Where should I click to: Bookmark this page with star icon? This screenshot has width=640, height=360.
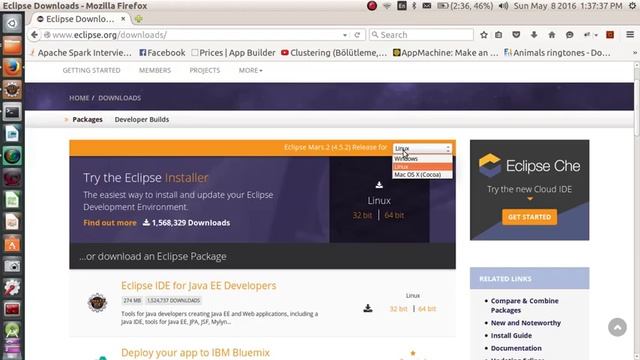point(484,35)
